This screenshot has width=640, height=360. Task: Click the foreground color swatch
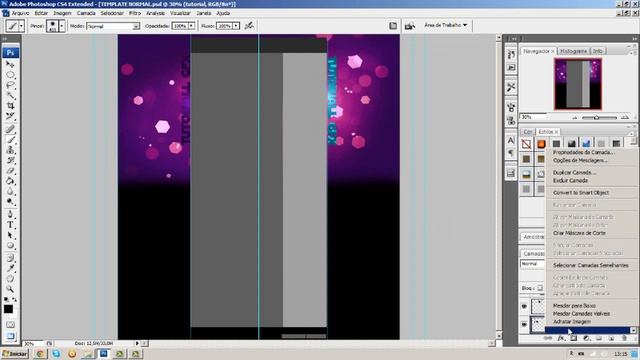[8, 309]
